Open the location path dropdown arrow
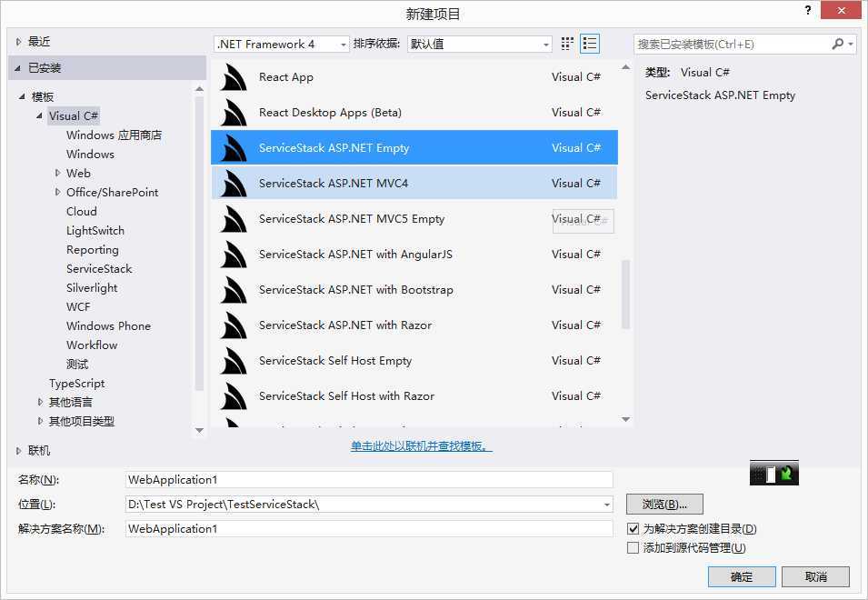Viewport: 868px width, 600px height. (607, 505)
